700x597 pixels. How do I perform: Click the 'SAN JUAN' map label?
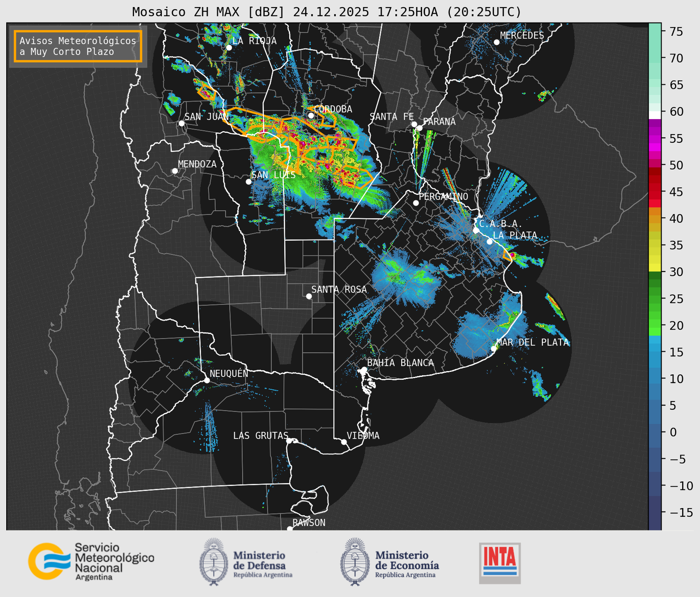207,117
